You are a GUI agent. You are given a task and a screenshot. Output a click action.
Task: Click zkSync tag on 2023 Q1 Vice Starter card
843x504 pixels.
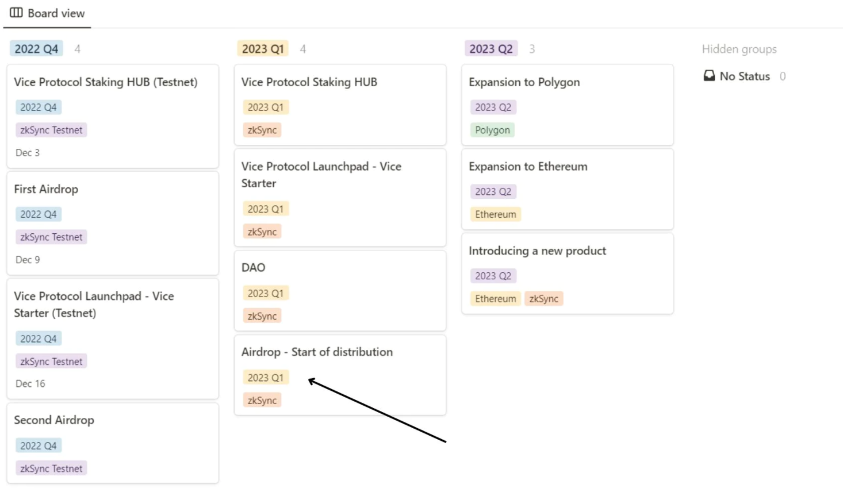262,232
